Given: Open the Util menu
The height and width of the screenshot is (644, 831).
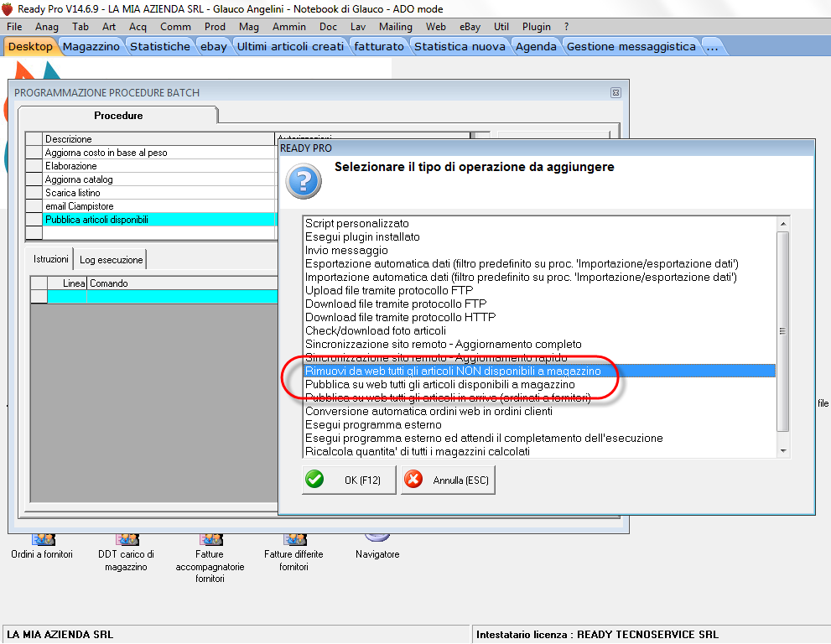Looking at the screenshot, I should [501, 27].
